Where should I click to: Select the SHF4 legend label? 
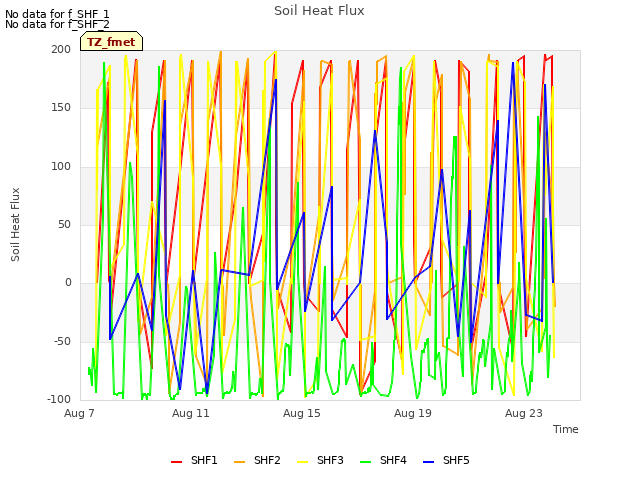point(393,460)
